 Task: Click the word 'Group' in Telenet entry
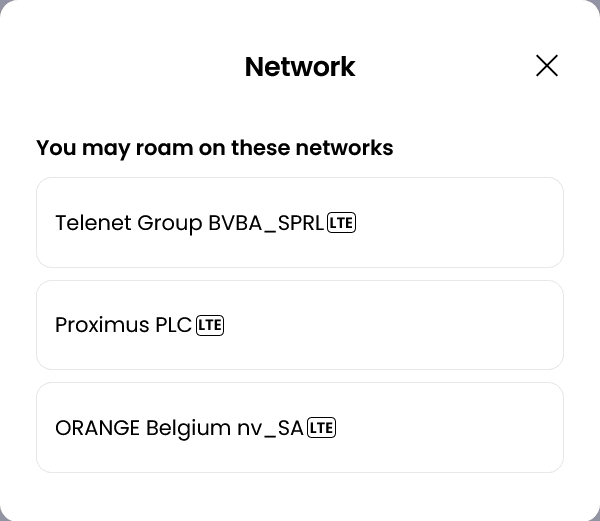click(x=170, y=223)
